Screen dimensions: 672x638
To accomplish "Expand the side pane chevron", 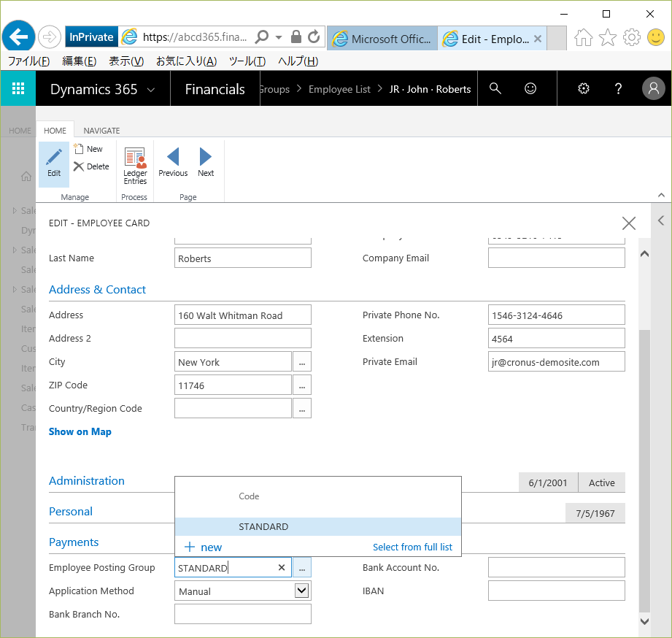I will tap(661, 220).
